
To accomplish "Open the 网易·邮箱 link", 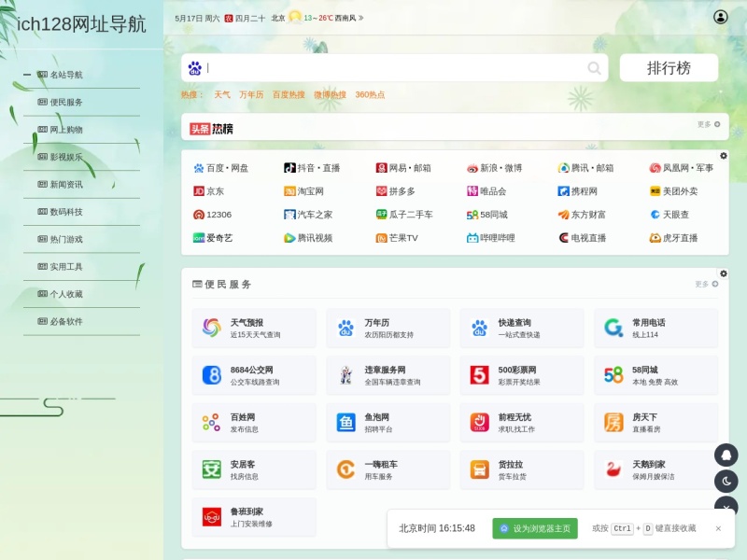I will click(x=403, y=168).
